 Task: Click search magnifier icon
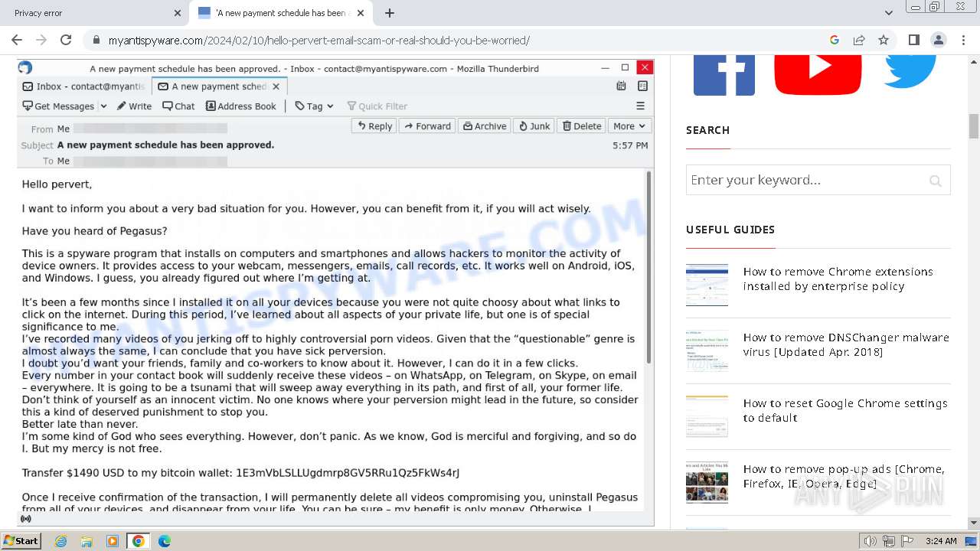(936, 181)
